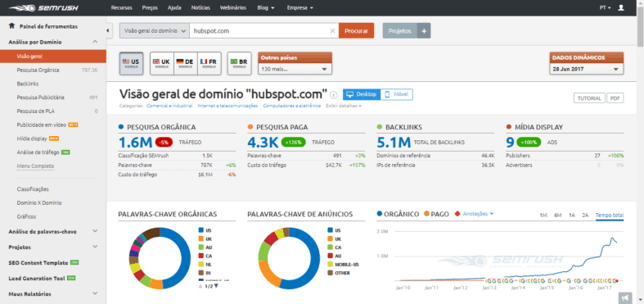Select the US Google database
644x304 pixels.
pos(132,63)
